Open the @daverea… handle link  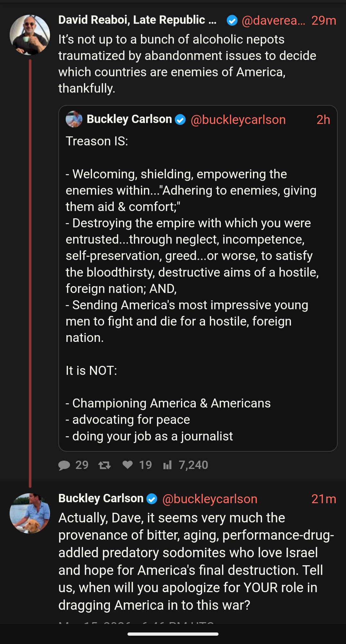pos(273,20)
